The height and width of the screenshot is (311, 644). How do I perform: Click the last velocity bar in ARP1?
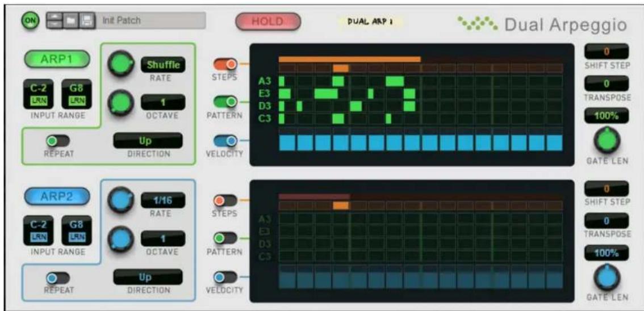click(x=555, y=143)
